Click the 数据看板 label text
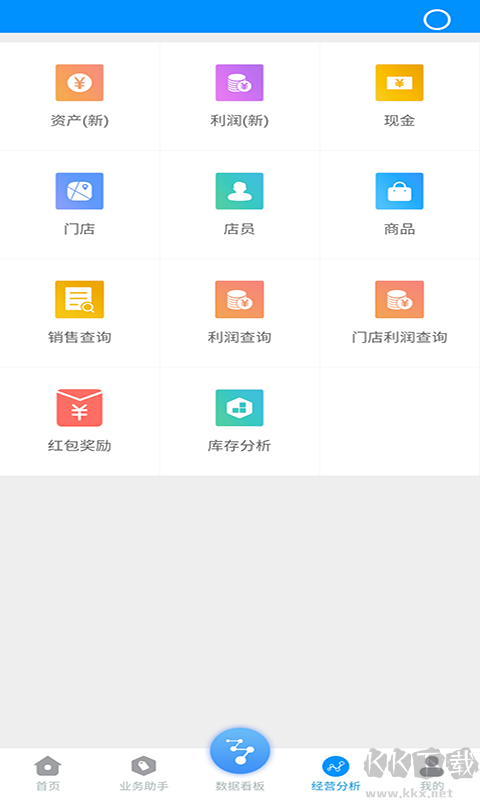480x800 pixels. [240, 786]
